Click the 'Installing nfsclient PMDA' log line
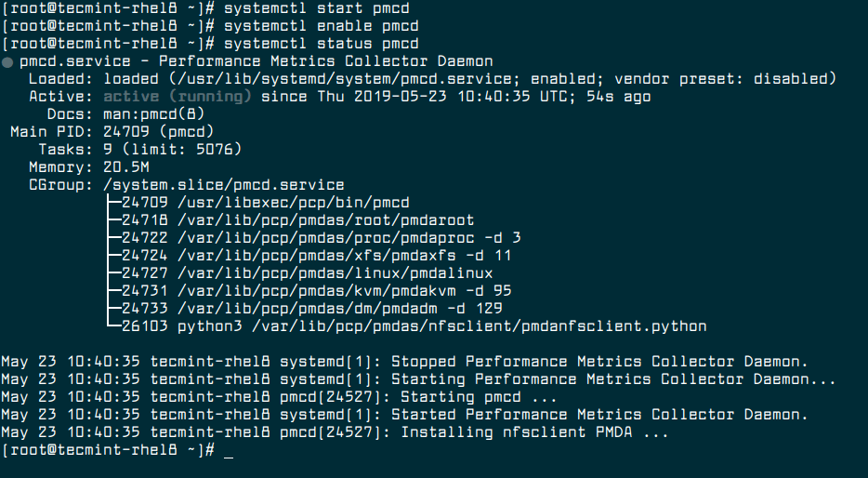 click(x=335, y=432)
